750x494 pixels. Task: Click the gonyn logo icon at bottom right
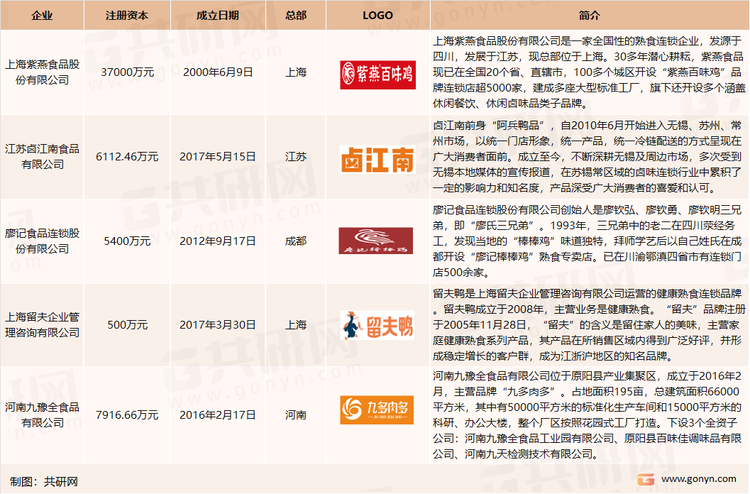645,479
